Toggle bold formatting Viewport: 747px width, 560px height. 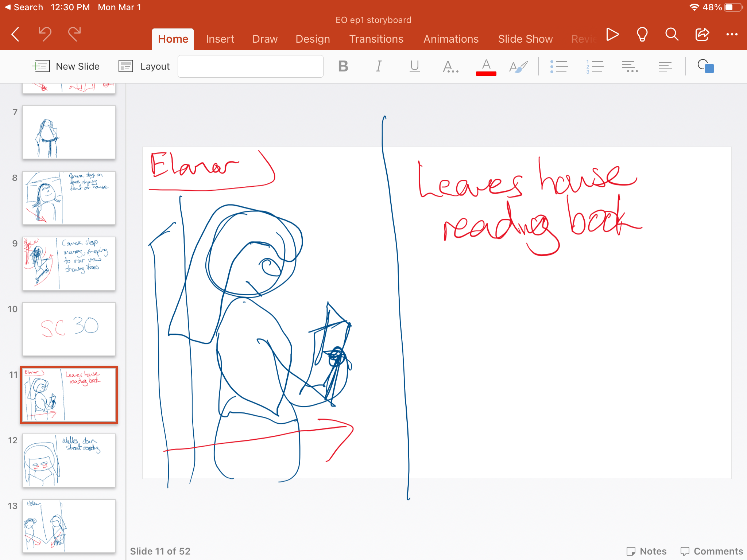click(342, 66)
